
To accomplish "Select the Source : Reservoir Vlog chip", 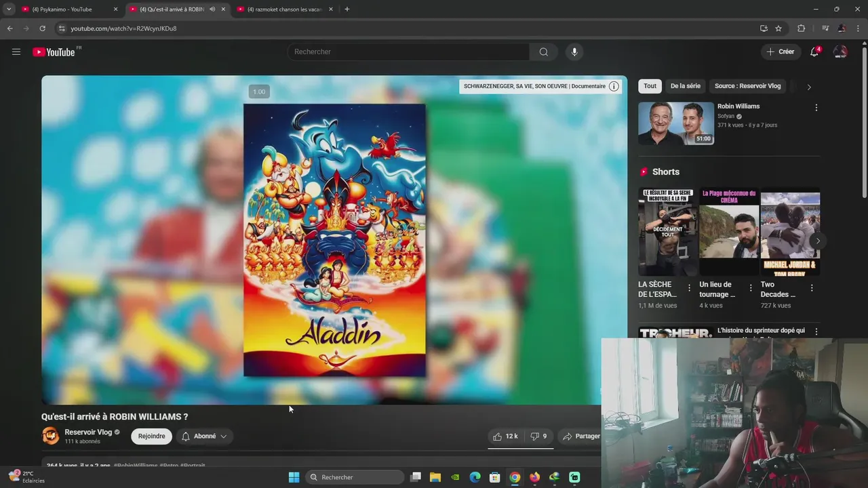I will (747, 86).
